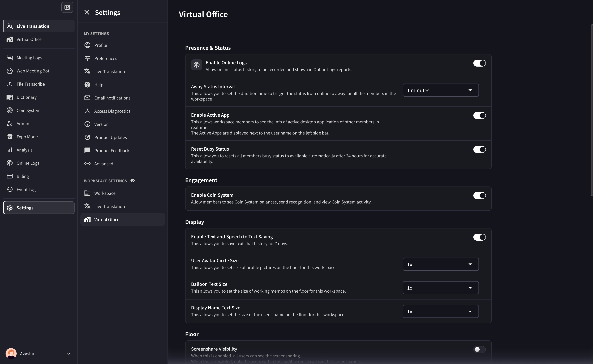
Task: Open the Preferences settings page
Action: [123, 58]
